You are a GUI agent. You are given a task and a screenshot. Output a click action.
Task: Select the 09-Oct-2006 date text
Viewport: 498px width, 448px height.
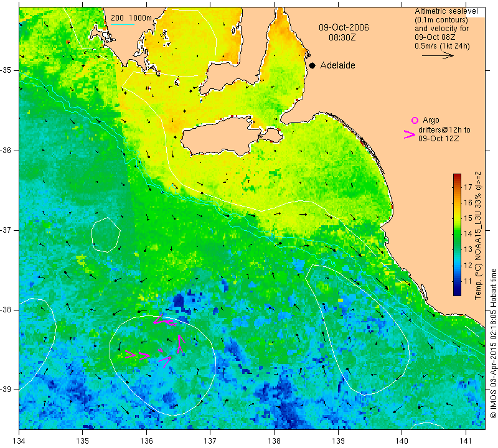[344, 27]
